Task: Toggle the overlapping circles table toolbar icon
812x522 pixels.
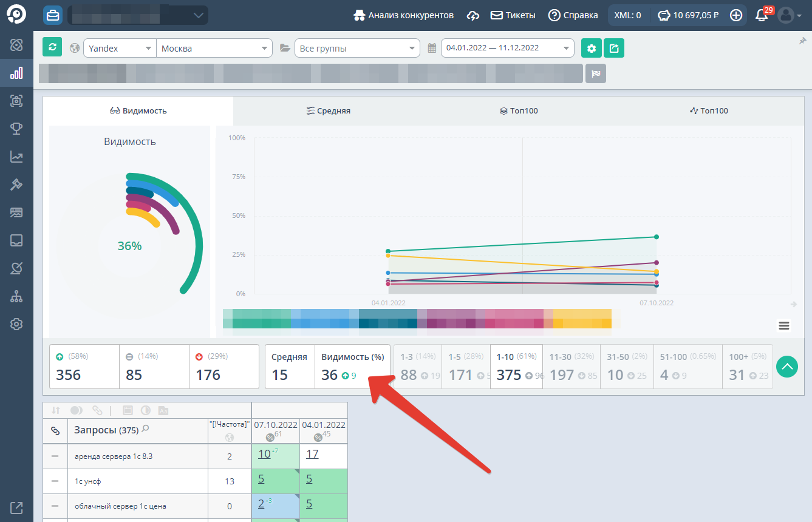Action: click(x=77, y=410)
